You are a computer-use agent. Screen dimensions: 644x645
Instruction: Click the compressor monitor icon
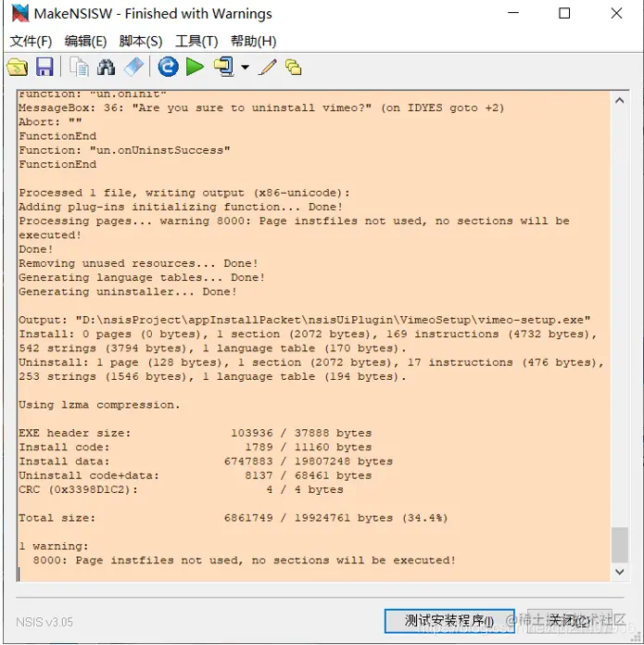click(224, 67)
